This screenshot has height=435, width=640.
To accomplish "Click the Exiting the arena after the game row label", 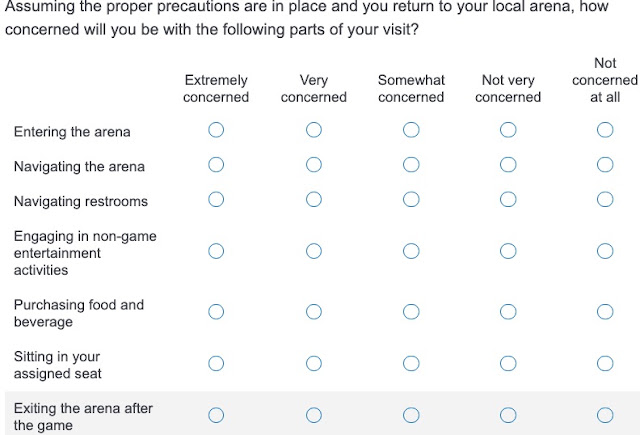I will click(x=83, y=417).
